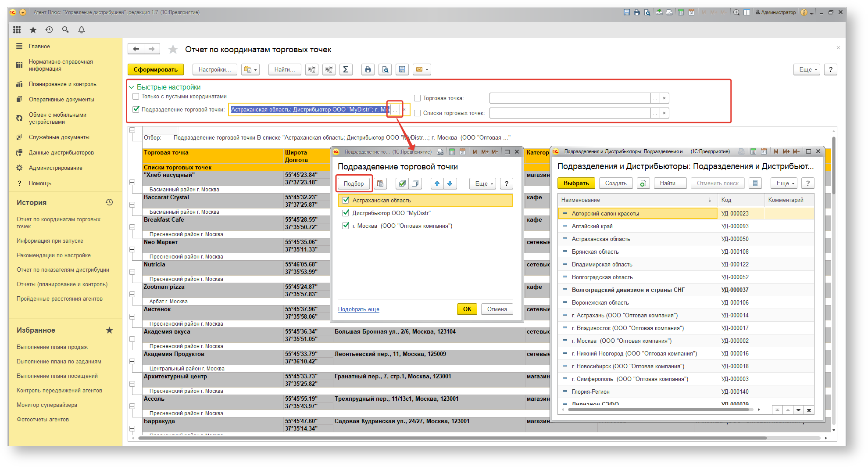This screenshot has height=467, width=868.
Task: Select the 'Брянская область' row in list
Action: 686,251
